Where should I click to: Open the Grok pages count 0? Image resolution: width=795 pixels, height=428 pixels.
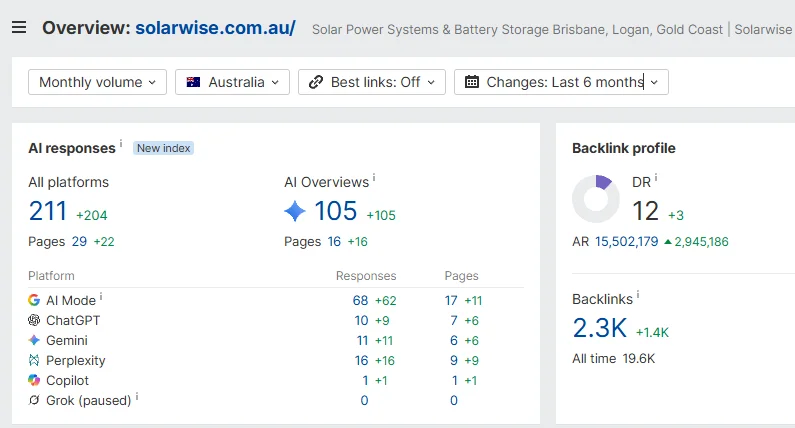454,401
